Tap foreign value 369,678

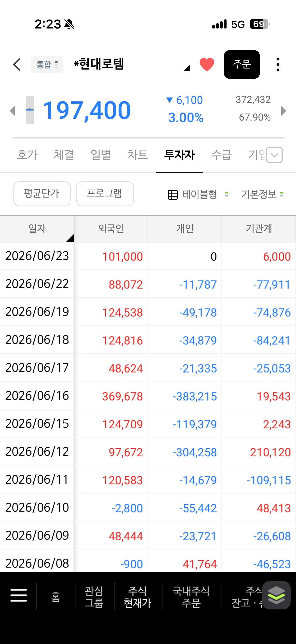122,397
